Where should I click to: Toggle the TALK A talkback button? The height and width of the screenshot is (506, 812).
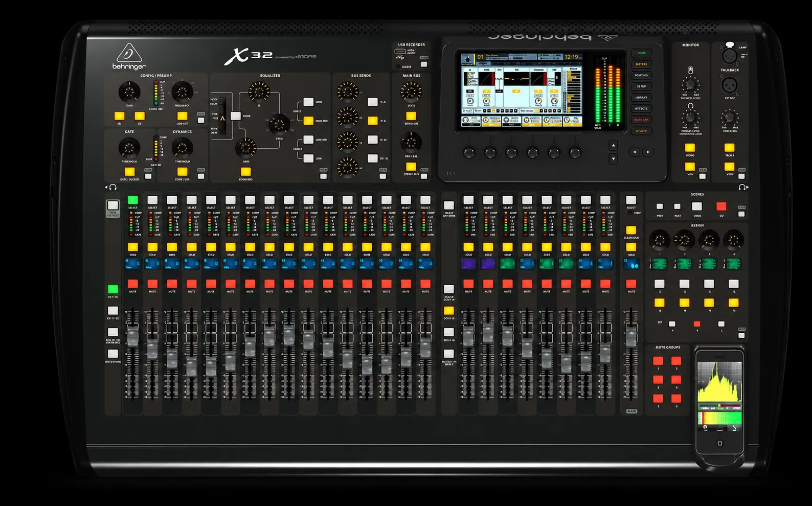click(730, 148)
